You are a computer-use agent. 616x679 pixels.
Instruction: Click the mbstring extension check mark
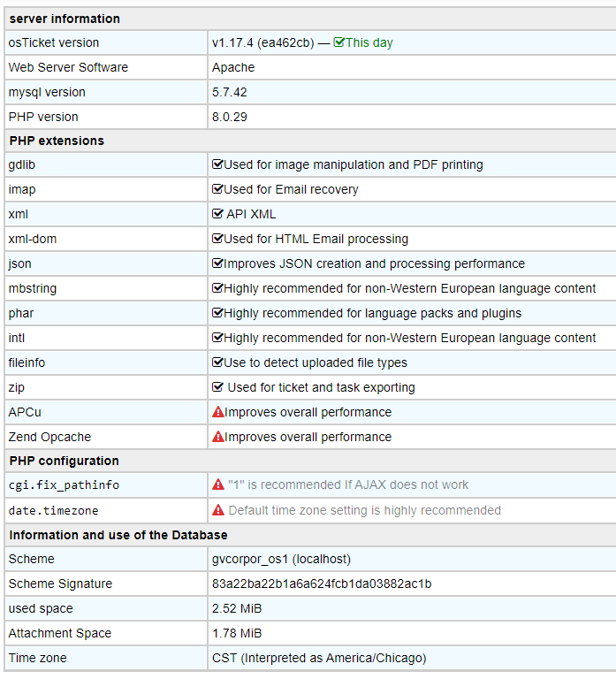(217, 287)
